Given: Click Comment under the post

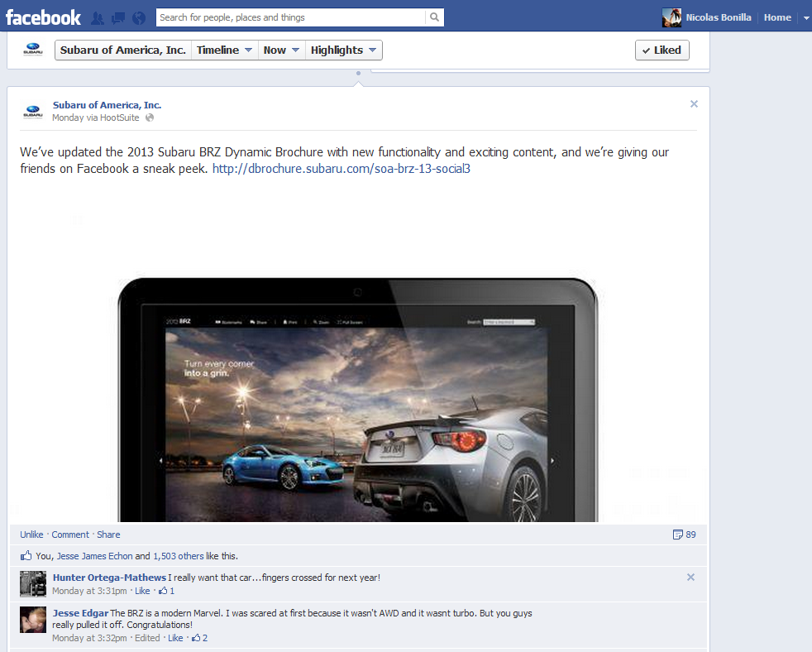Looking at the screenshot, I should coord(70,535).
